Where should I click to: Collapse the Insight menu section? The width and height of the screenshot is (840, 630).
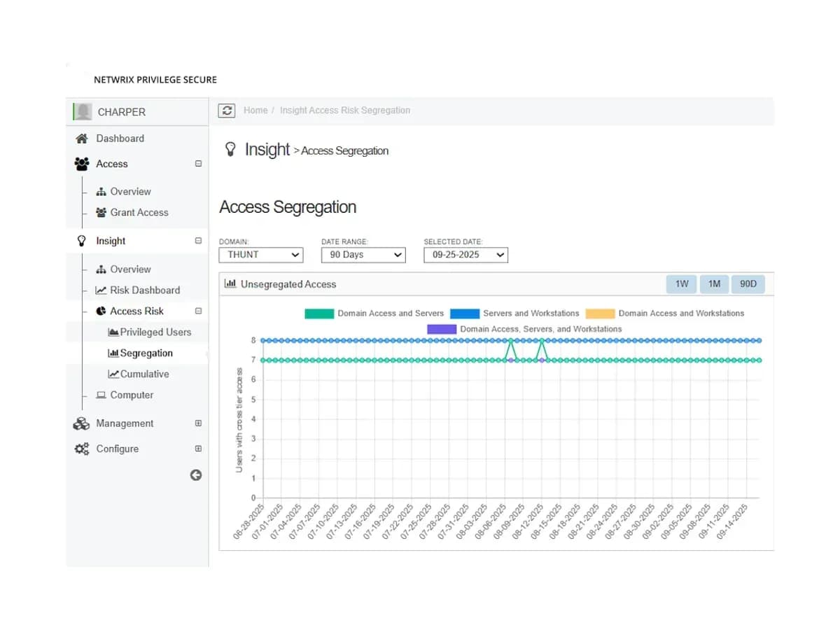pyautogui.click(x=198, y=241)
